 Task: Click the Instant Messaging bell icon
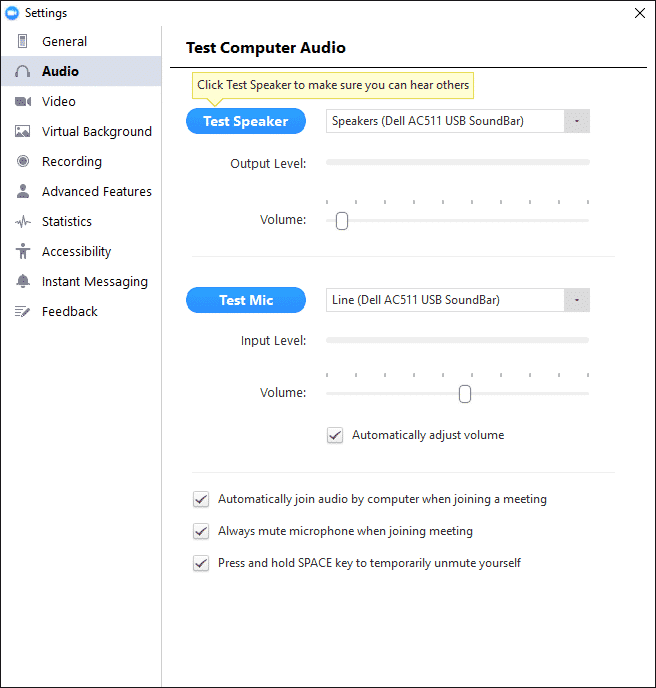23,281
